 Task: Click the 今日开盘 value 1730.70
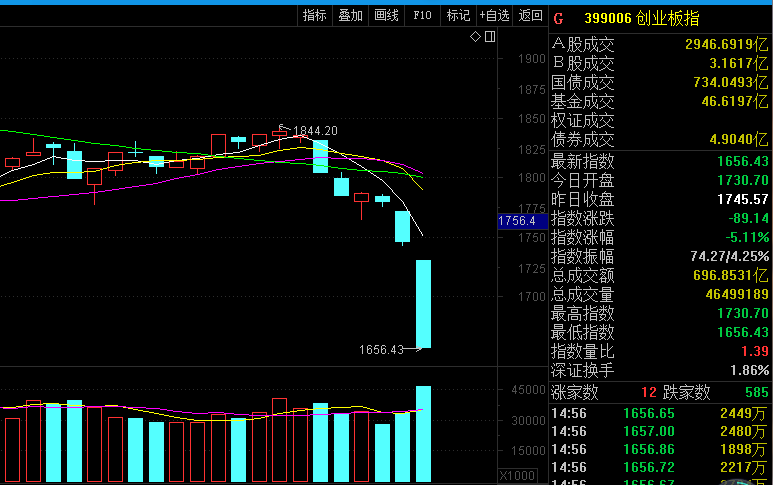click(742, 180)
